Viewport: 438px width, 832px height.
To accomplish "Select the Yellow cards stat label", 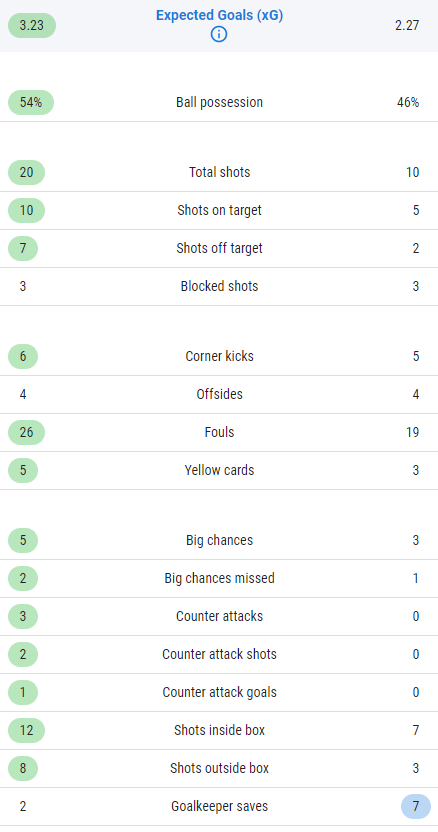I will [x=219, y=470].
